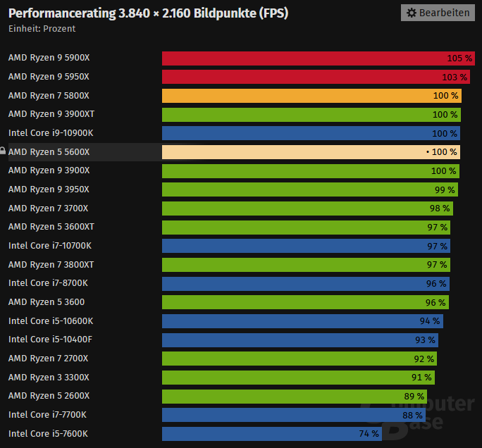Click the Einheit: Prozent subtitle
This screenshot has height=448, width=482.
coord(42,29)
